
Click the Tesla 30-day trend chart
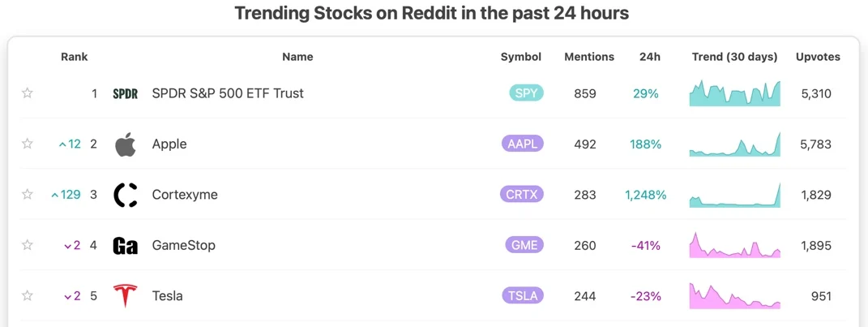tap(734, 296)
